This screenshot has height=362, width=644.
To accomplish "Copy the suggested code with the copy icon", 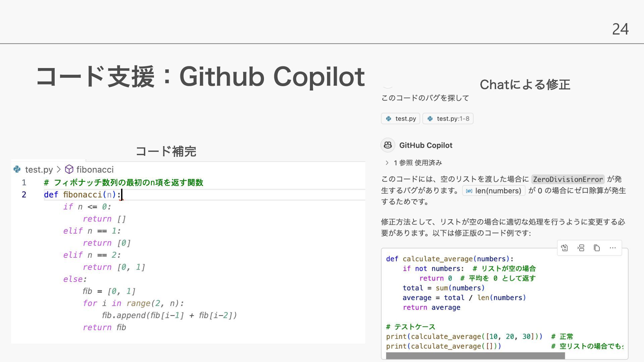I will (x=597, y=248).
